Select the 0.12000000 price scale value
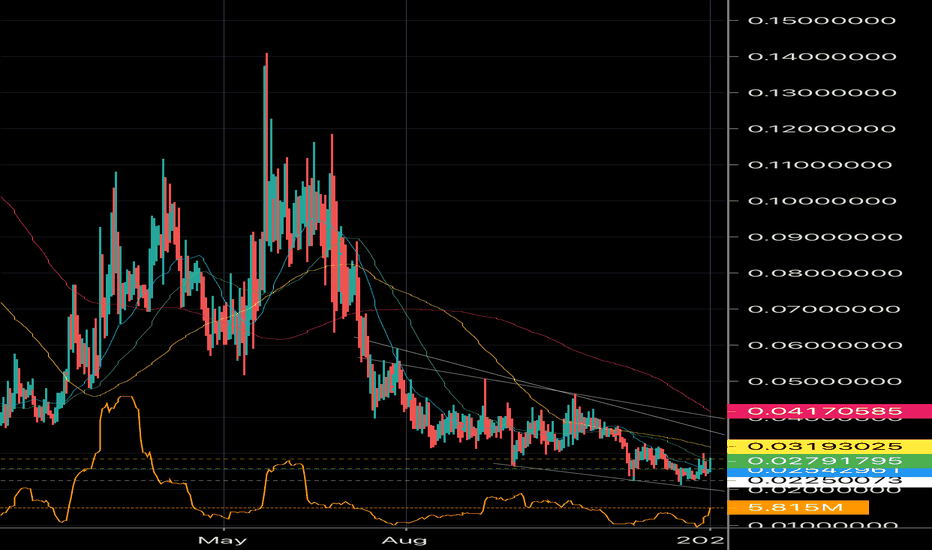This screenshot has width=932, height=550. pyautogui.click(x=821, y=129)
